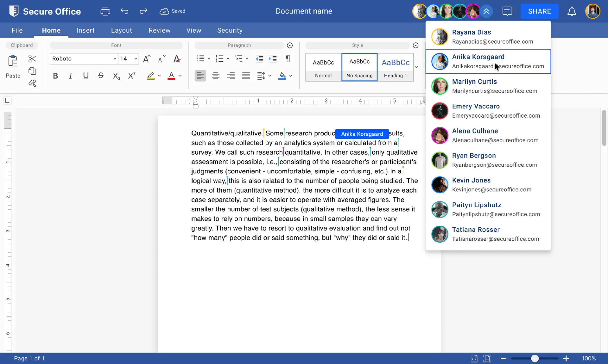The image size is (608, 364).
Task: Toggle bold formatting
Action: click(x=55, y=76)
